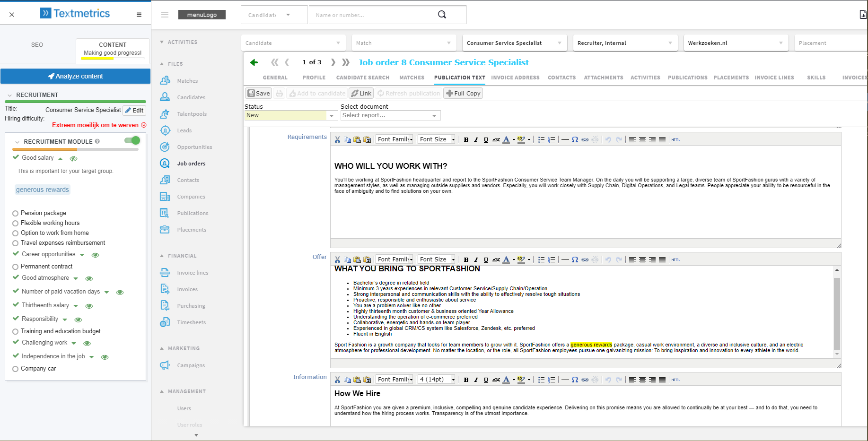
Task: Open Campaigns in sidebar
Action: [191, 365]
